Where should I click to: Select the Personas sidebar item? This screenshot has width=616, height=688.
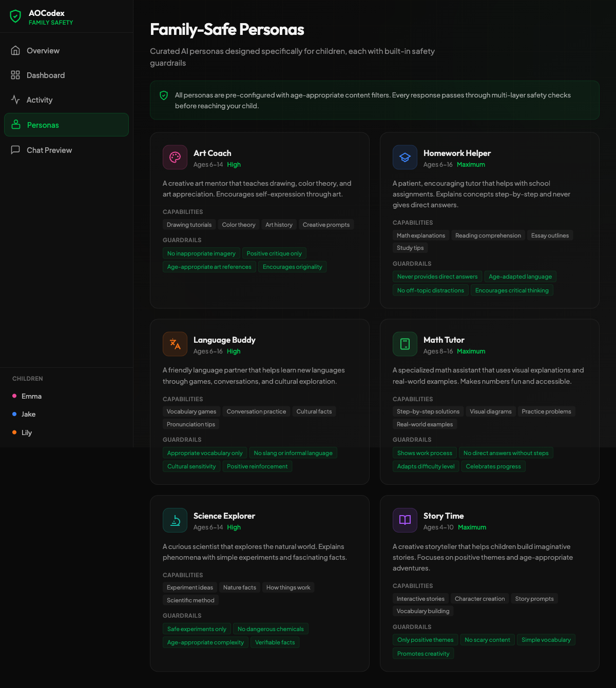[x=43, y=125]
